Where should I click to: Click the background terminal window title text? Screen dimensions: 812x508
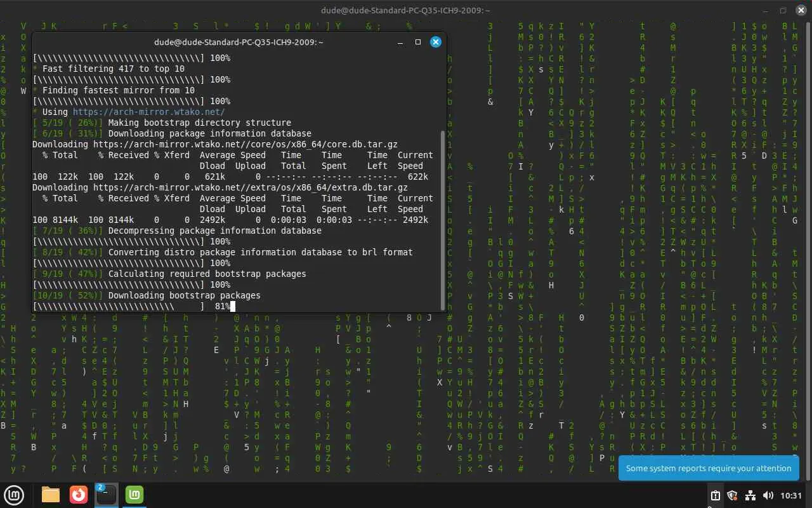pyautogui.click(x=406, y=10)
